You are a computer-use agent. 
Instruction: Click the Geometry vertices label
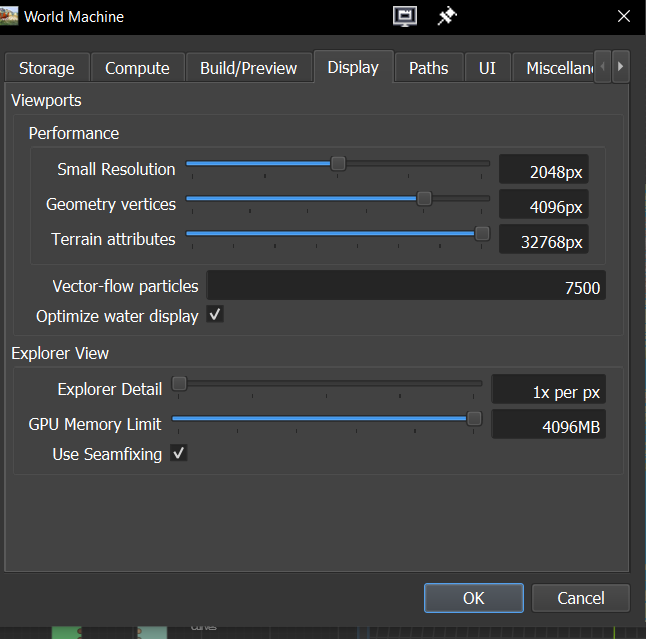pyautogui.click(x=111, y=204)
